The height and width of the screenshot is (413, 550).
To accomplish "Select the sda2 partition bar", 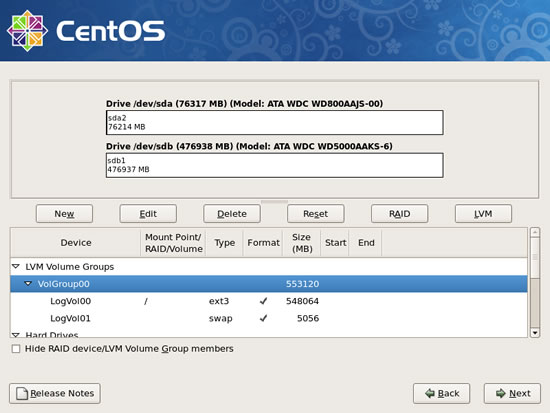I will [x=275, y=122].
